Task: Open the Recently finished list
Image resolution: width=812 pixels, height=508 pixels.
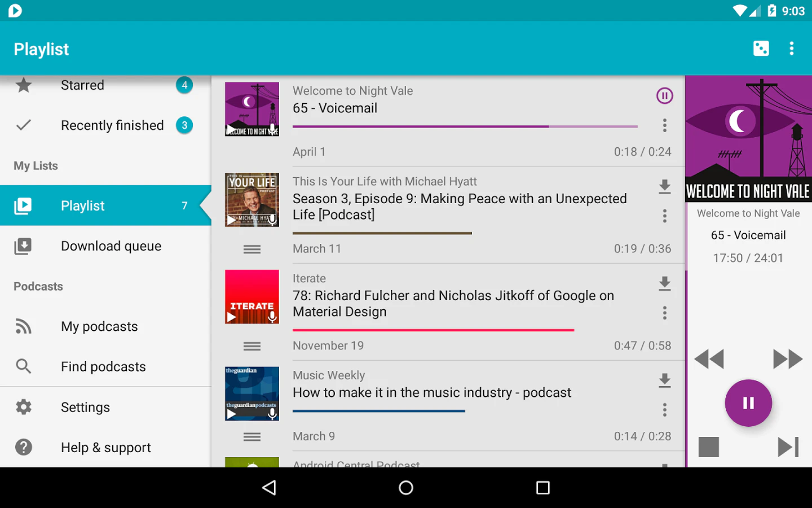Action: 105,125
